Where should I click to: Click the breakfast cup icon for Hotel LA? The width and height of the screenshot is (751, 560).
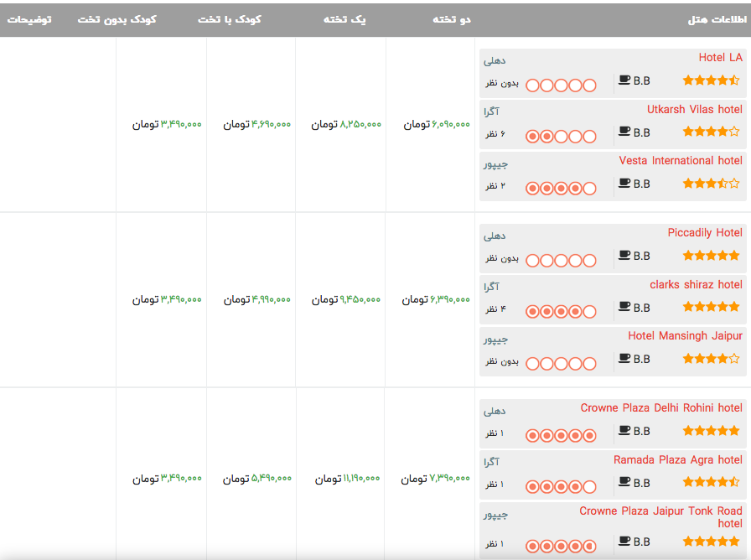624,80
